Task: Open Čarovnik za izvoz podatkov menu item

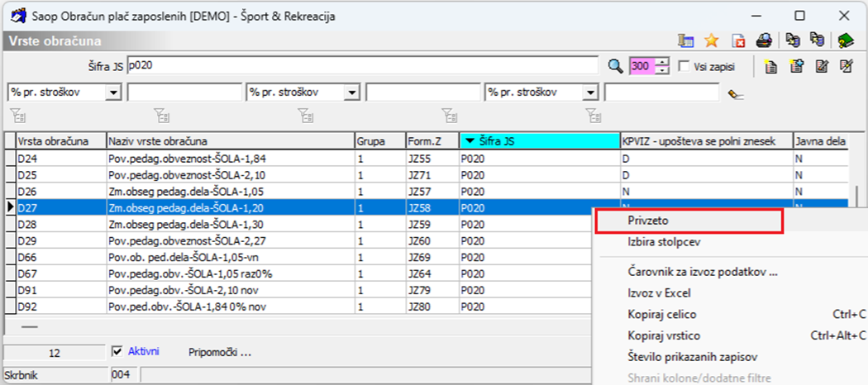Action: (x=703, y=272)
